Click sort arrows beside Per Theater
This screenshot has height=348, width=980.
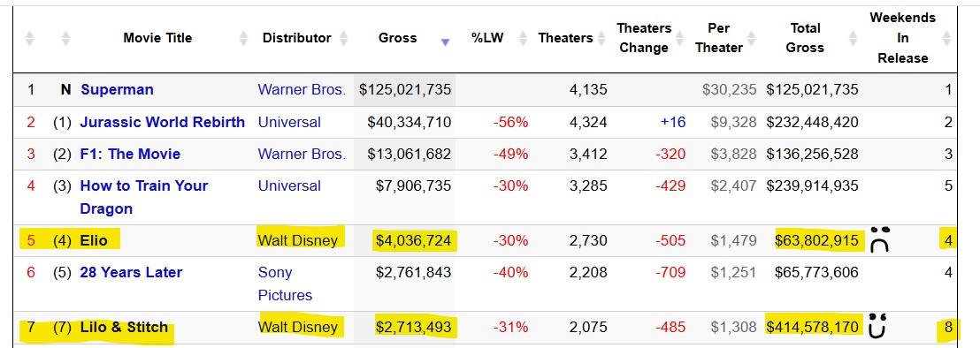[x=751, y=39]
